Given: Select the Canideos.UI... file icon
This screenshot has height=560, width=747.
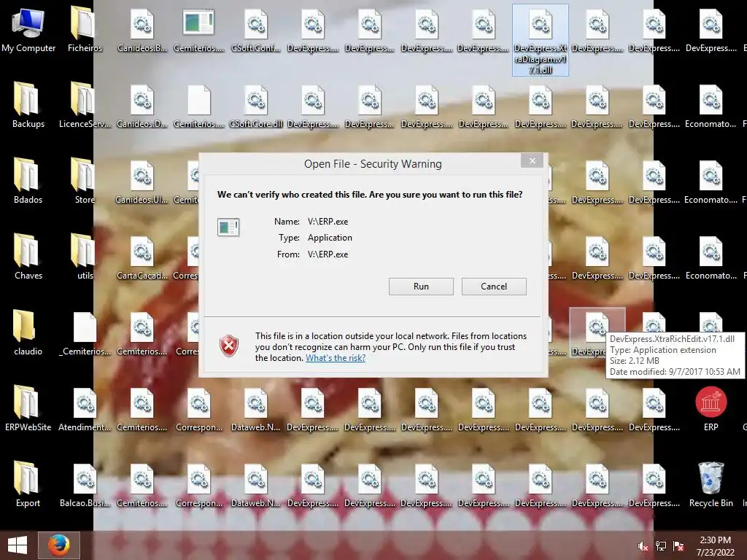Looking at the screenshot, I should tap(142, 181).
